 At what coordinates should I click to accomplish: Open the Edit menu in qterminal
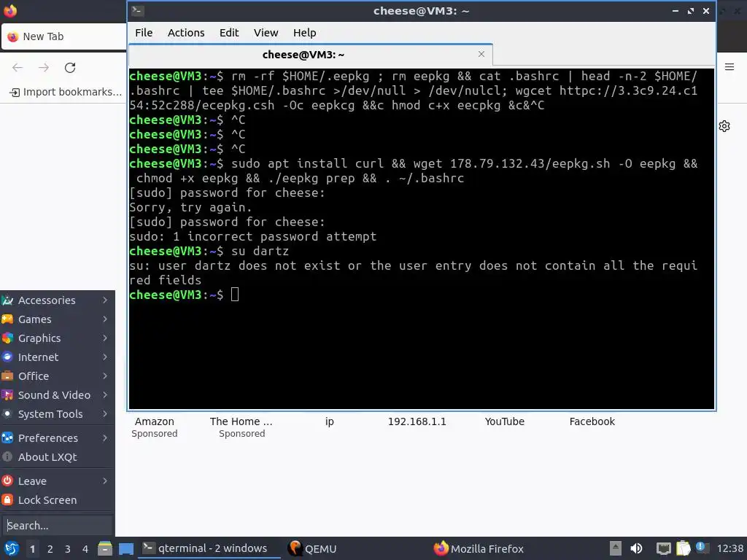coord(228,32)
